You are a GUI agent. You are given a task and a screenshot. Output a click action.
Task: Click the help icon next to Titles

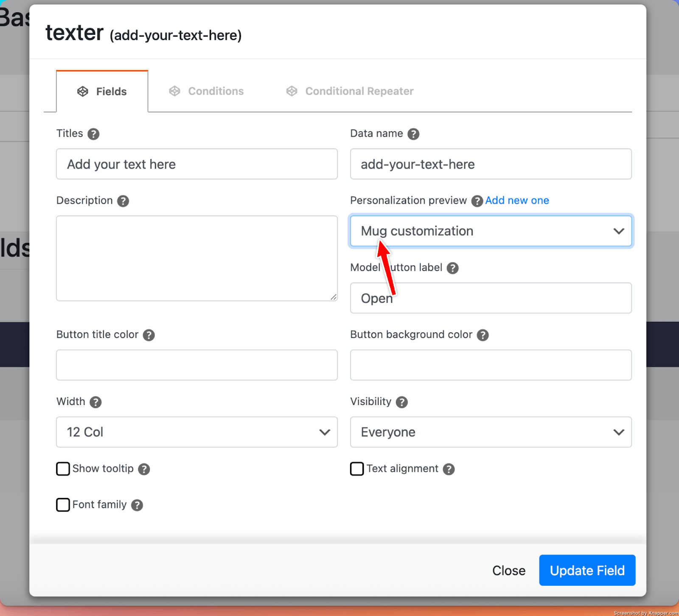(93, 134)
